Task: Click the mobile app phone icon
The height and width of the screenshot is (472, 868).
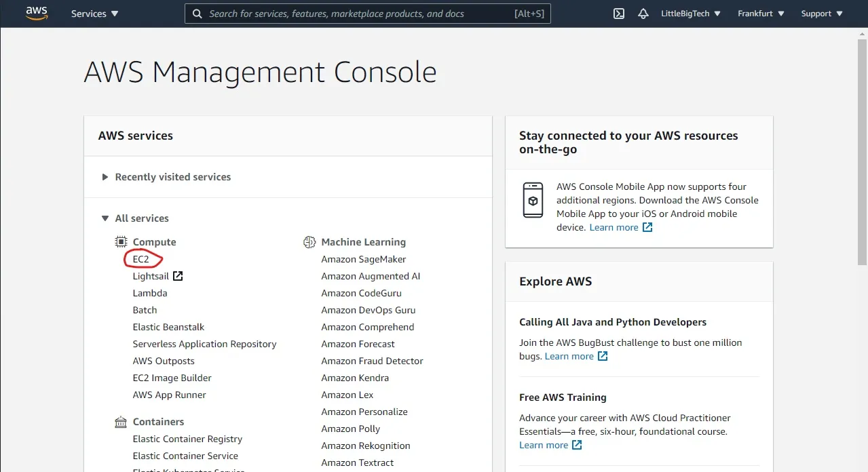Action: (x=533, y=200)
